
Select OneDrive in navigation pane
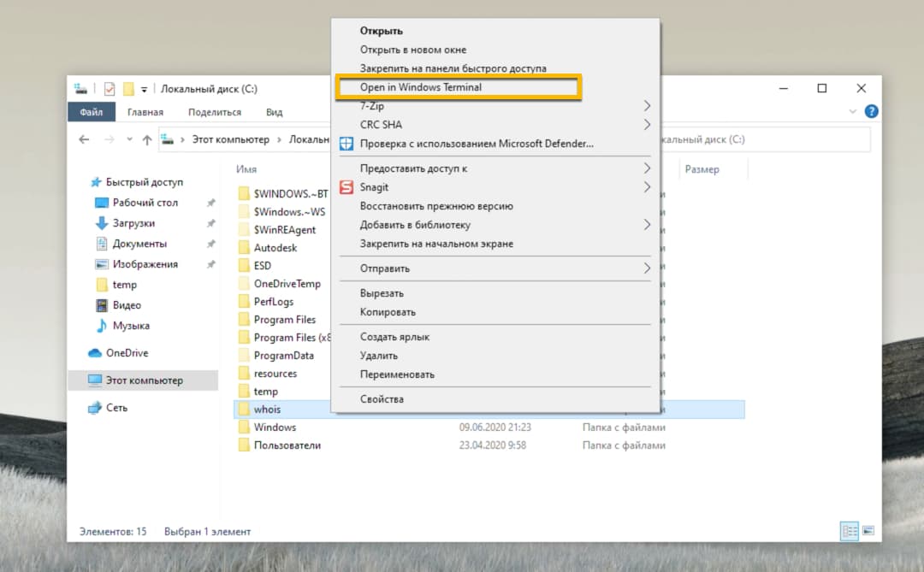coord(119,353)
